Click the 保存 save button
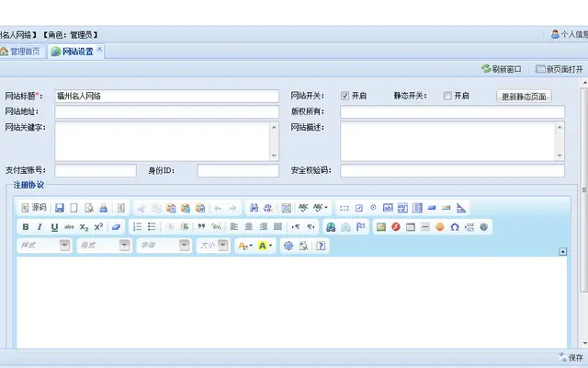Screen dimensions: 588x368 (571, 358)
